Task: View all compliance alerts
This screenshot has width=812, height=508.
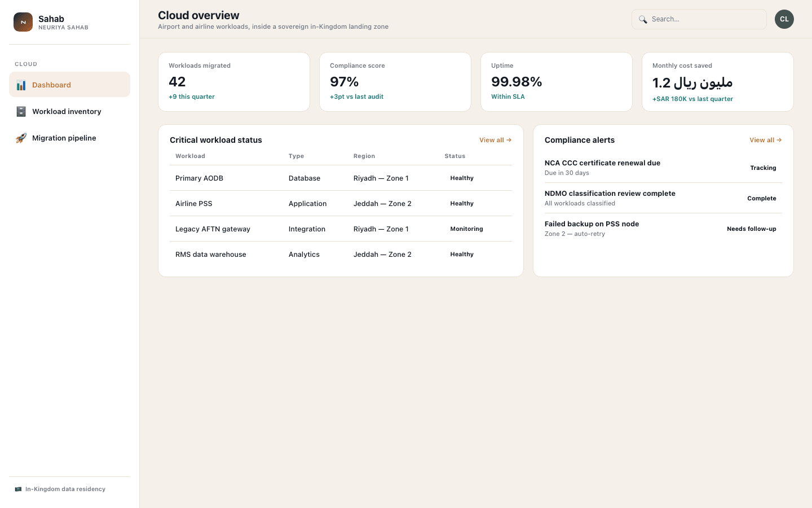Action: (x=765, y=140)
